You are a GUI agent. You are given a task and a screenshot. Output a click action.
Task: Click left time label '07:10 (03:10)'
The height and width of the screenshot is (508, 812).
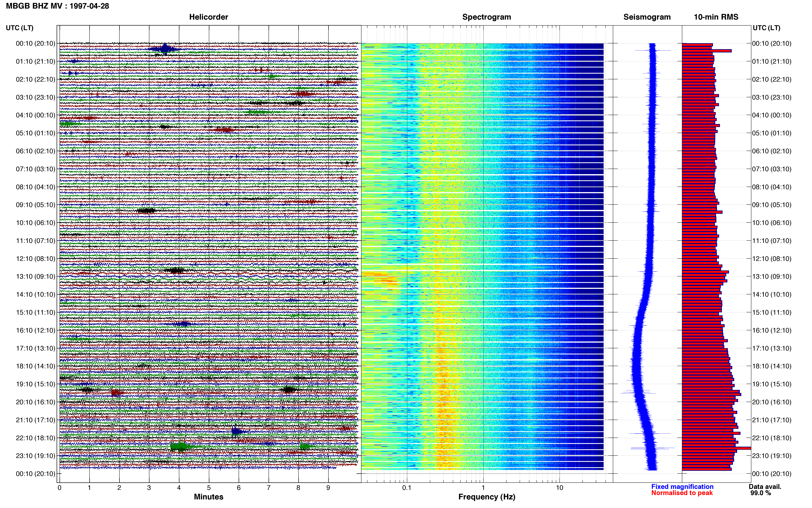[36, 169]
